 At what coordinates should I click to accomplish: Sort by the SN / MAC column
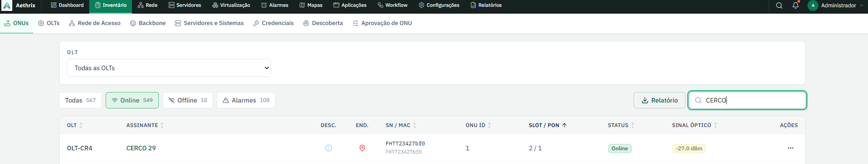pos(401,125)
